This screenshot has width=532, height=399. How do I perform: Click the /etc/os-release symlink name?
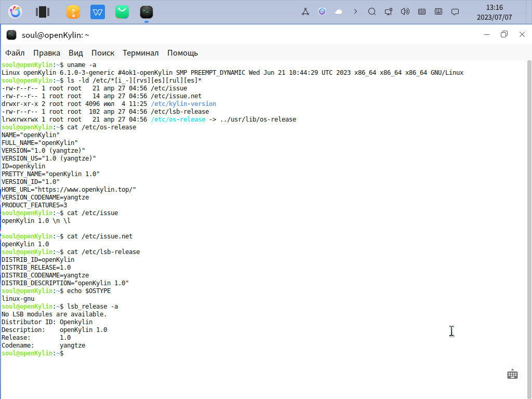click(178, 119)
